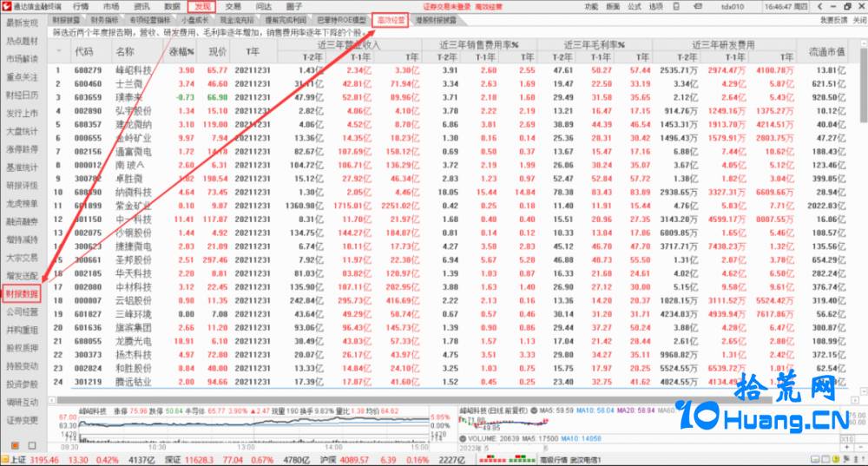The height and width of the screenshot is (466, 868).
Task: Open the 发现 menu
Action: point(202,7)
